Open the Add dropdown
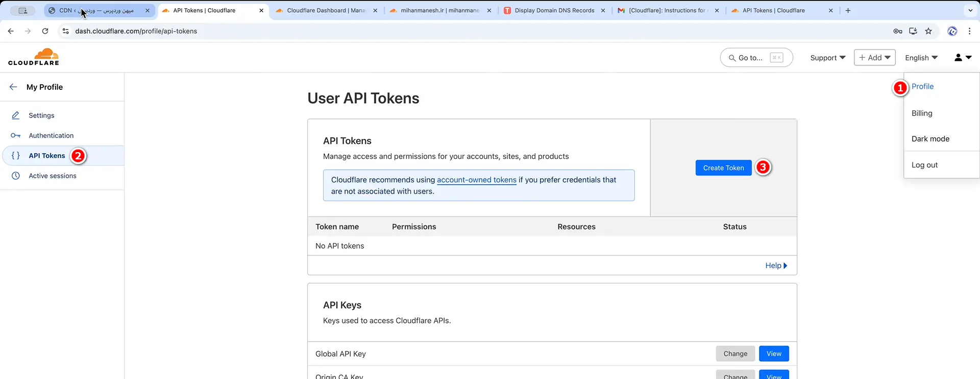980x379 pixels. click(x=875, y=58)
